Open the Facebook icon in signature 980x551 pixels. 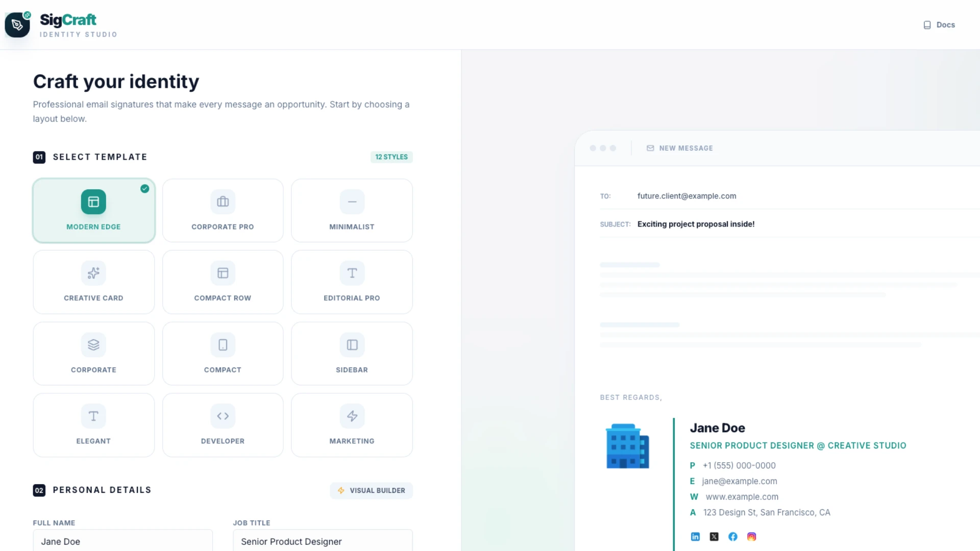[x=733, y=537]
